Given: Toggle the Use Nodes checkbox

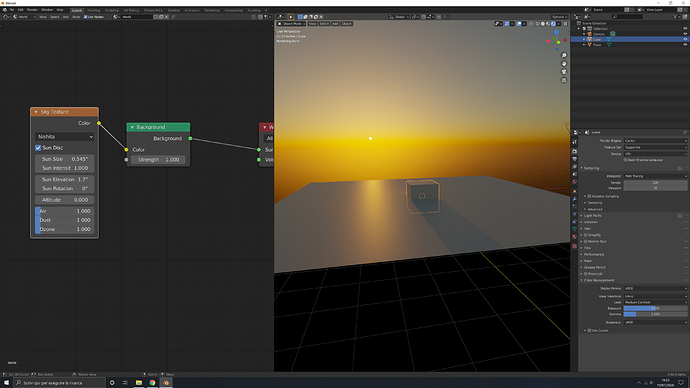Looking at the screenshot, I should (x=86, y=17).
